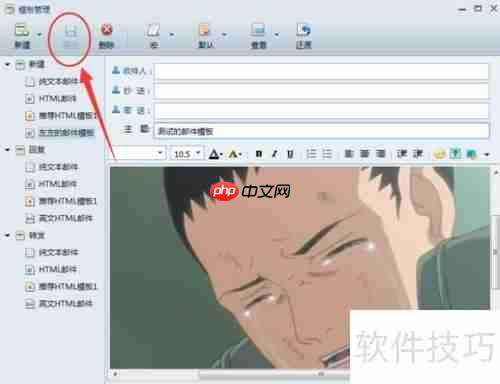
Task: Align text left in editor
Action: [349, 154]
